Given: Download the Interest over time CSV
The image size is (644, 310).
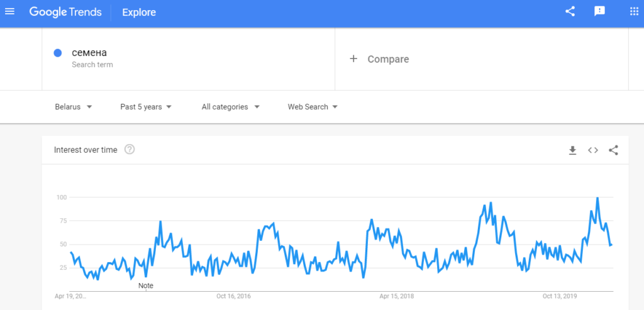Looking at the screenshot, I should click(x=572, y=150).
